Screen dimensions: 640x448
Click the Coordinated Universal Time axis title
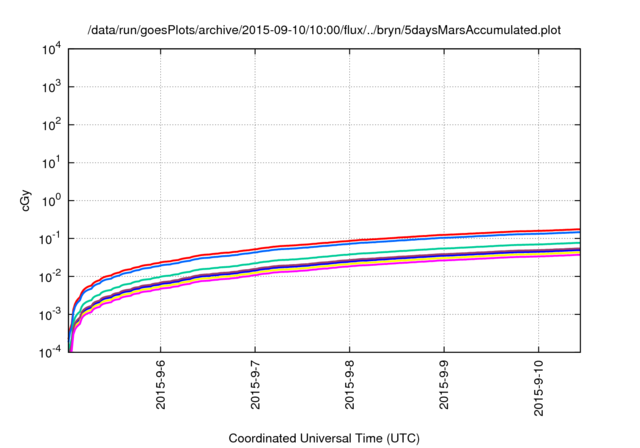click(324, 438)
